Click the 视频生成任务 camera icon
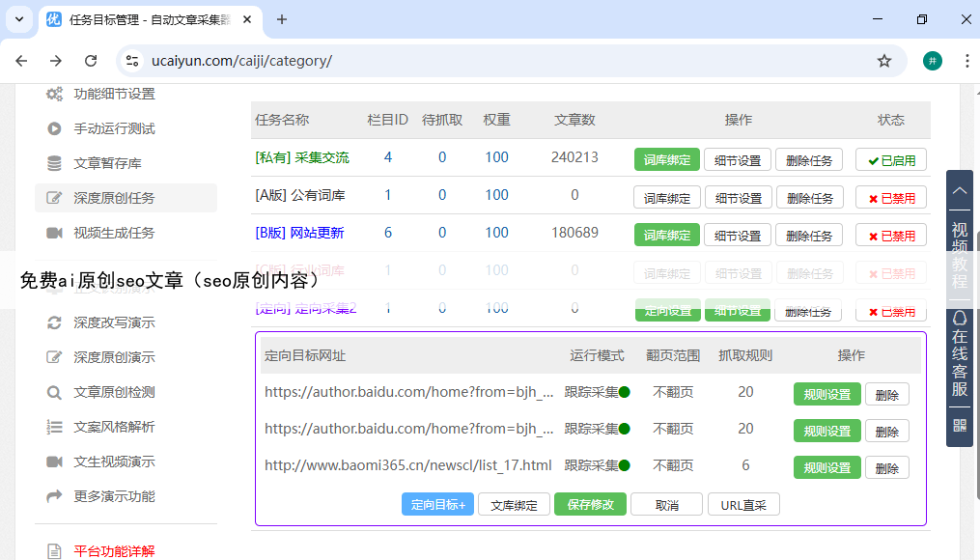Viewport: 980px width, 560px height. [54, 233]
